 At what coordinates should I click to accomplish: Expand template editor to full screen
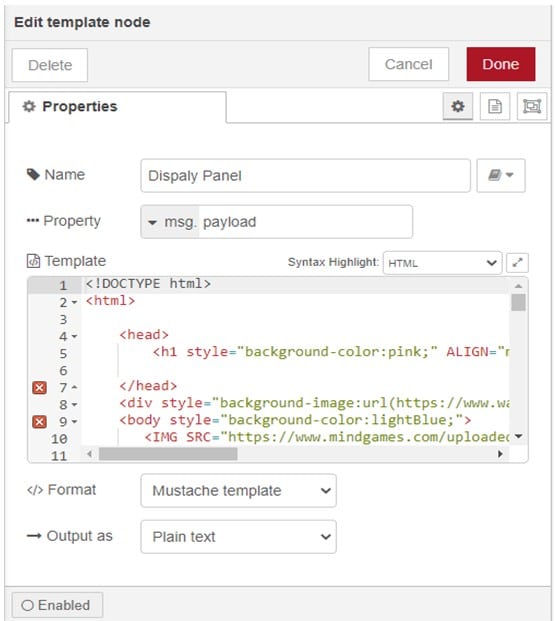coord(517,263)
